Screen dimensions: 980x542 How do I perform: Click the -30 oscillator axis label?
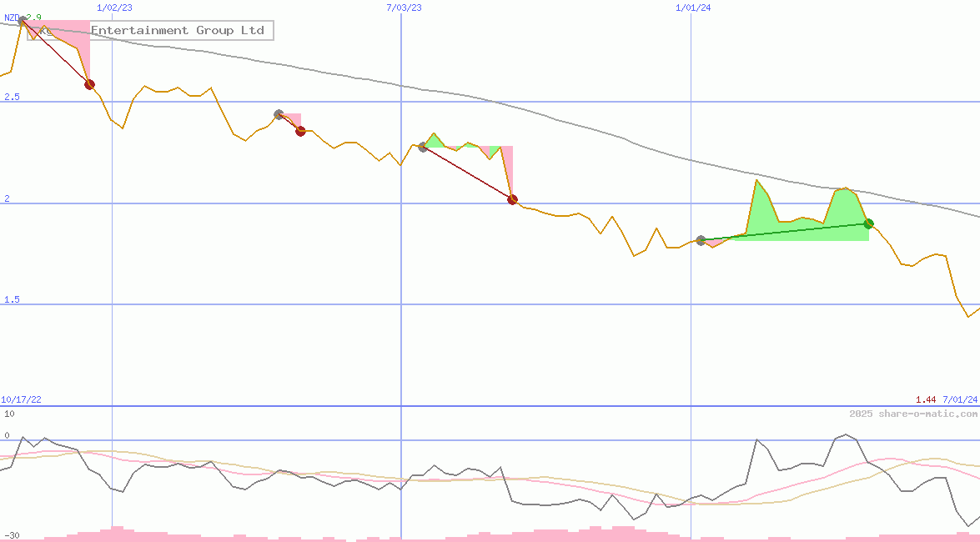[11, 535]
